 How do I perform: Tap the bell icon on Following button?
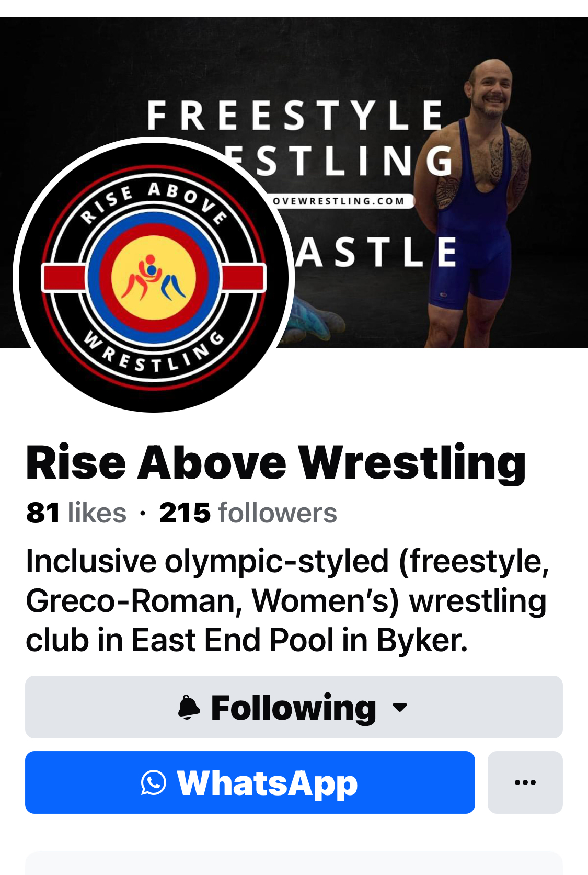pyautogui.click(x=189, y=708)
